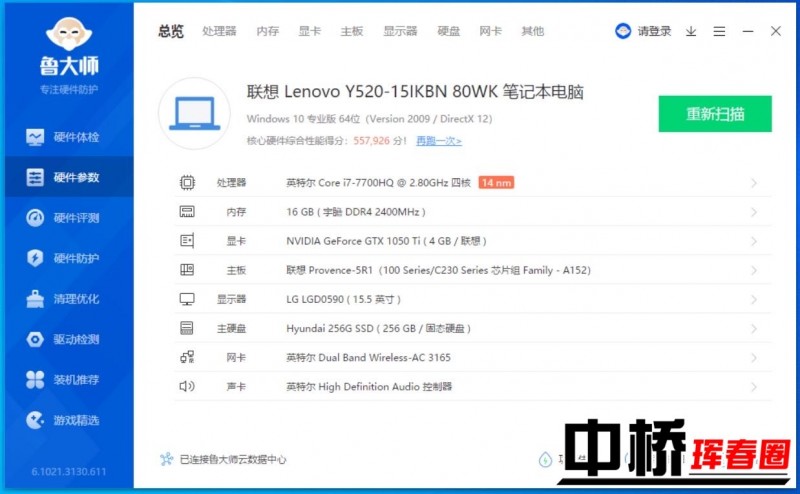Viewport: 800px width, 494px height.
Task: Expand the 显卡 row chevron
Action: (754, 241)
